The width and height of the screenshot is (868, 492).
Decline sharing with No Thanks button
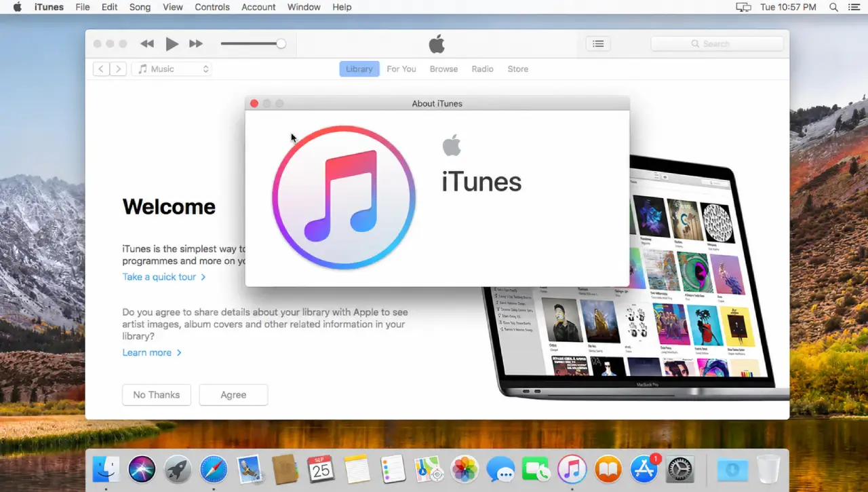point(157,395)
